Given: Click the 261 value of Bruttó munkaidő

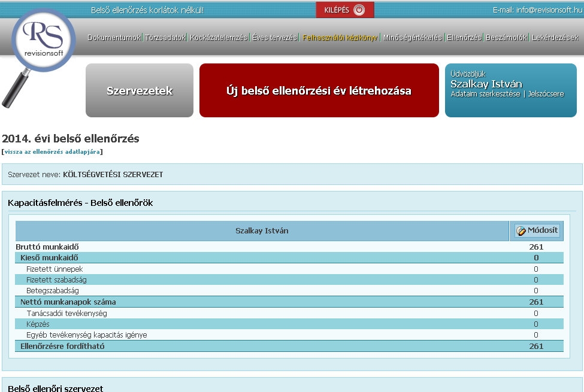Looking at the screenshot, I should [x=536, y=247].
